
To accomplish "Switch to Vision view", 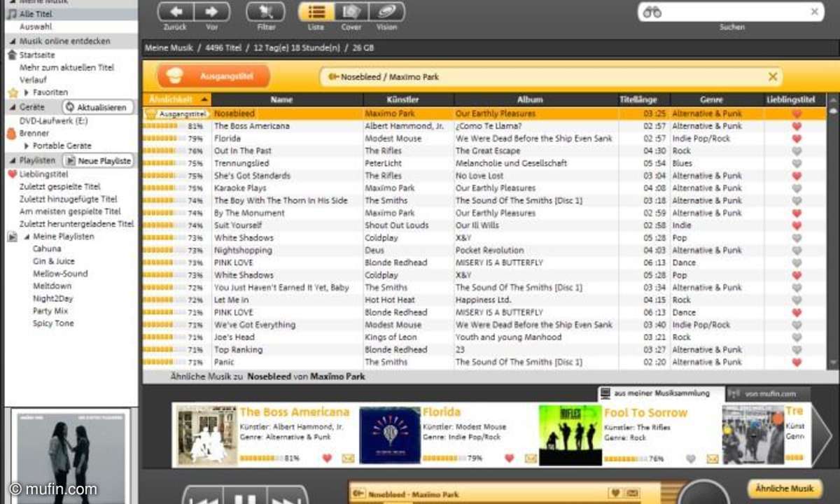I will tap(386, 12).
